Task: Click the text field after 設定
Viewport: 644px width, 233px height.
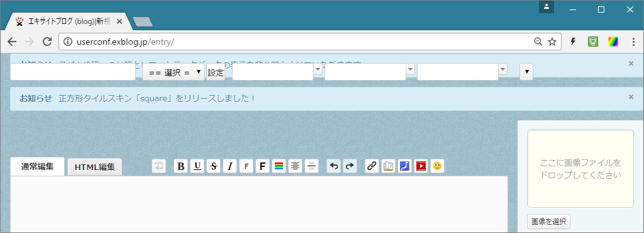Action: 273,72
